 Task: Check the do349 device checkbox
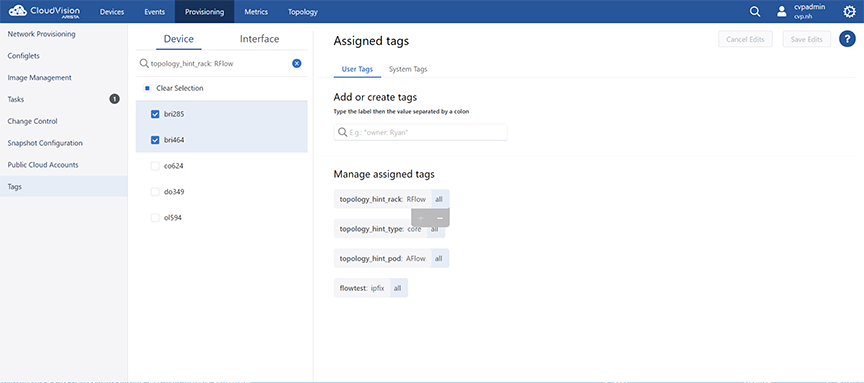click(155, 192)
